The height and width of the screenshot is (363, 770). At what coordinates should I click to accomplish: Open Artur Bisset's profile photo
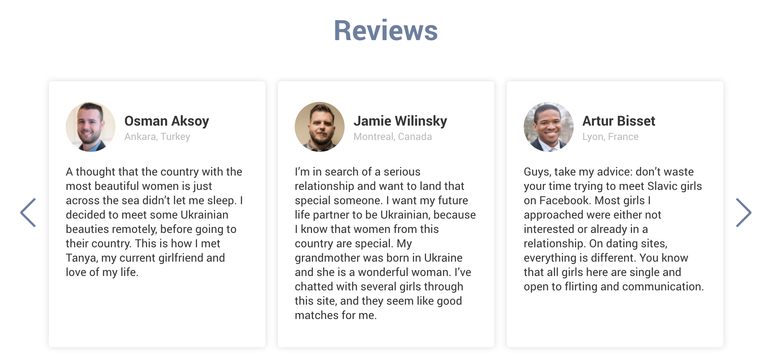(549, 127)
